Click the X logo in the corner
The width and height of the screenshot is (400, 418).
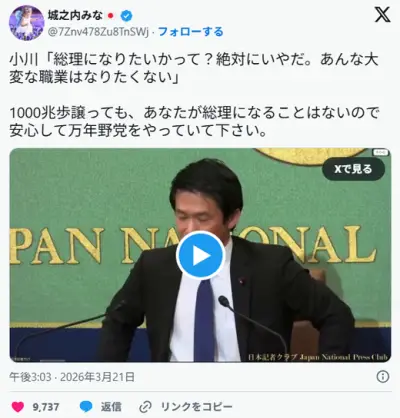[x=382, y=15]
